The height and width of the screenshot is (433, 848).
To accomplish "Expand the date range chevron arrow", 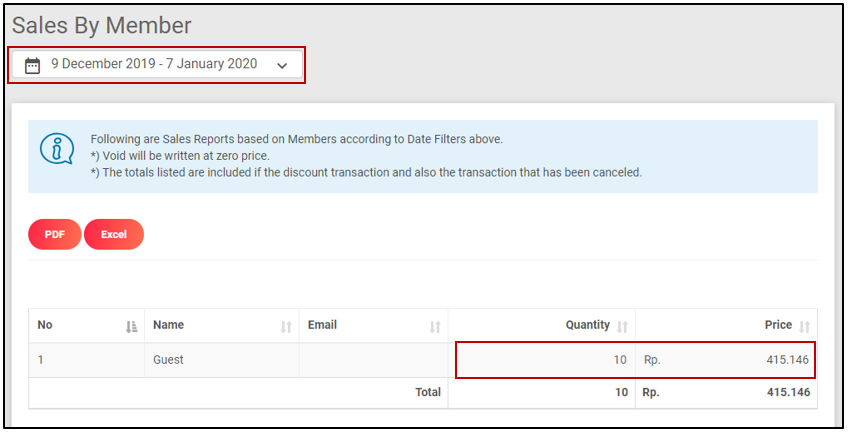I will [282, 66].
